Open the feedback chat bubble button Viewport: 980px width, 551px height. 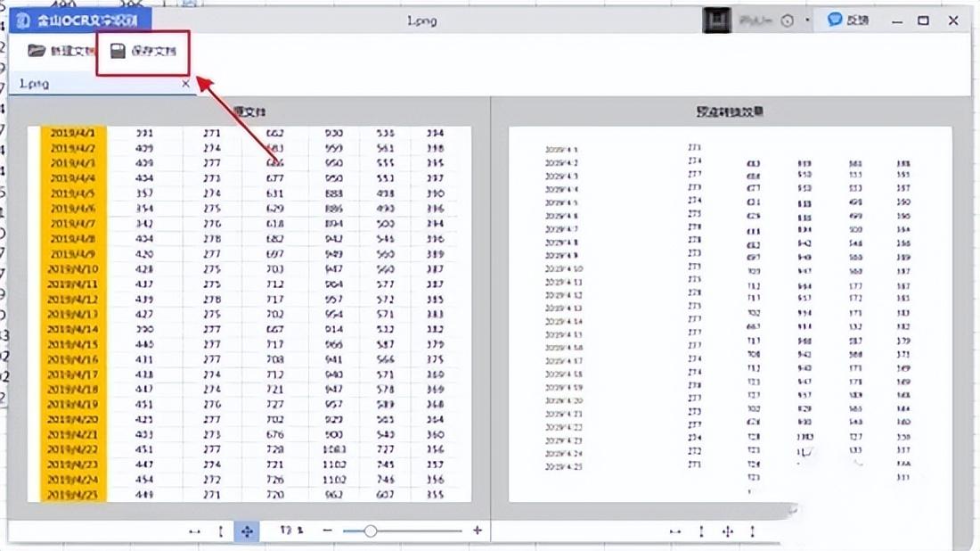(848, 20)
